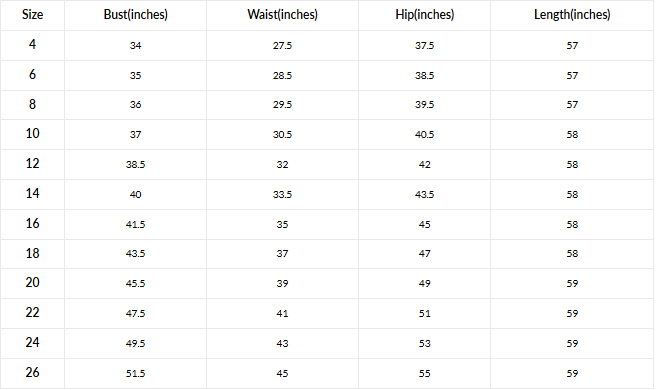Click the Bust(inches) column header
The height and width of the screenshot is (390, 657).
click(135, 15)
